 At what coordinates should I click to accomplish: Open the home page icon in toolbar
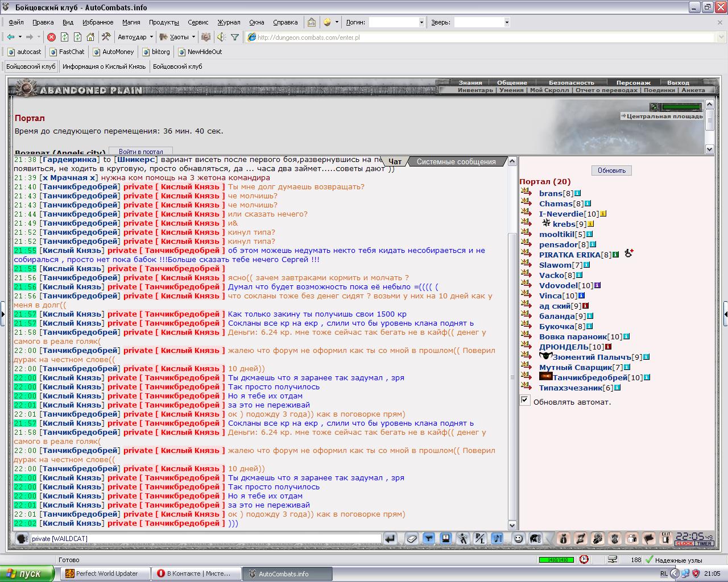coord(90,37)
